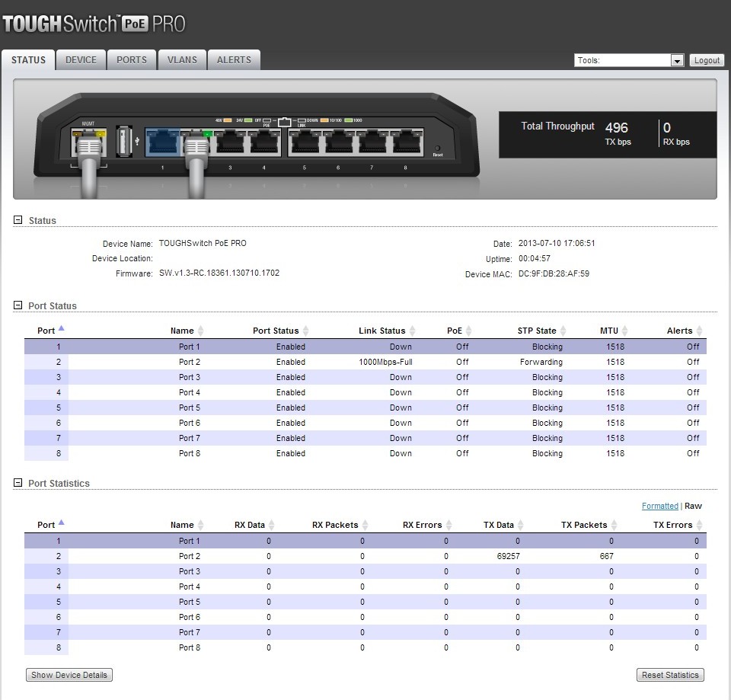Screen dimensions: 731x700
Task: Click the 69257 TX Data value
Action: coord(508,556)
